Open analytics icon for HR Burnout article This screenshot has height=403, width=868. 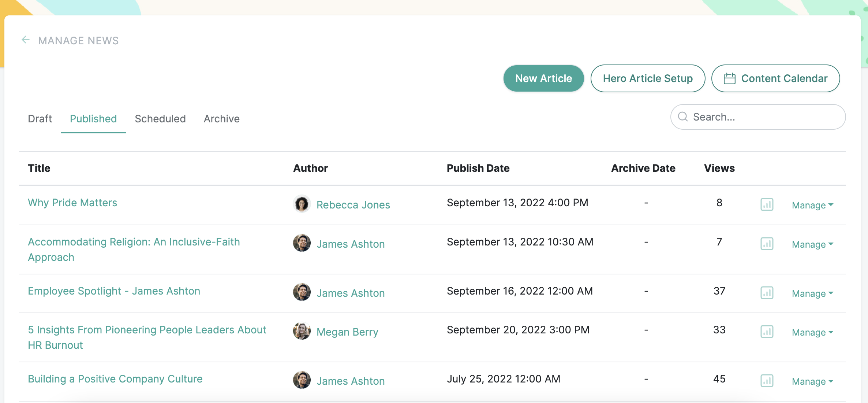point(767,332)
